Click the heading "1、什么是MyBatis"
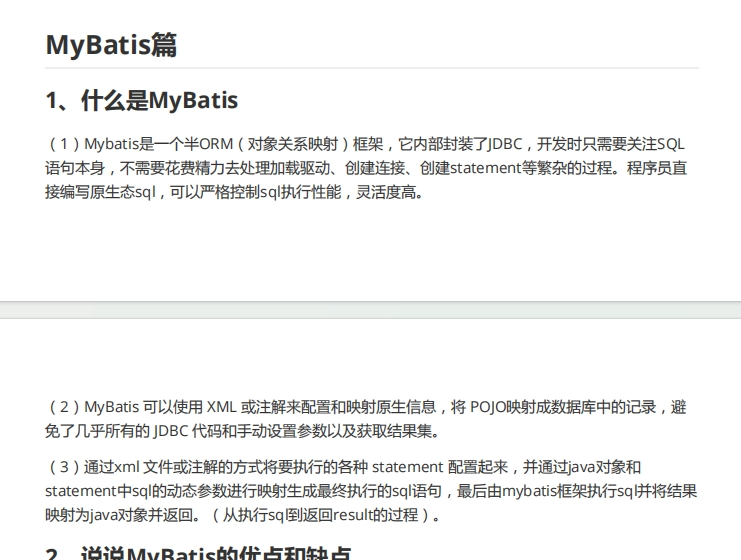This screenshot has height=560, width=741. [142, 101]
